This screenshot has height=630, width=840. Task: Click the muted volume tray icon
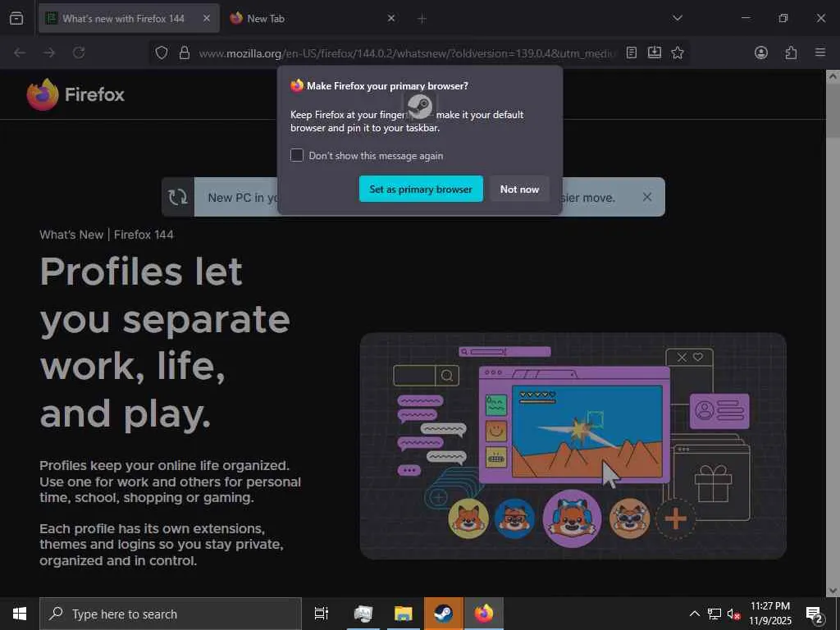(x=733, y=614)
